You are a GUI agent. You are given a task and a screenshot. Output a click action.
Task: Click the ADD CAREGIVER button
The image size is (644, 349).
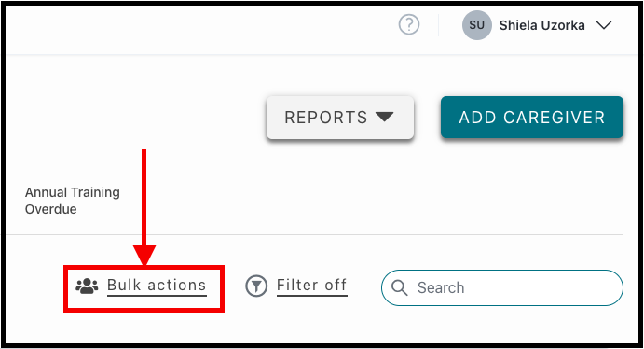coord(532,118)
